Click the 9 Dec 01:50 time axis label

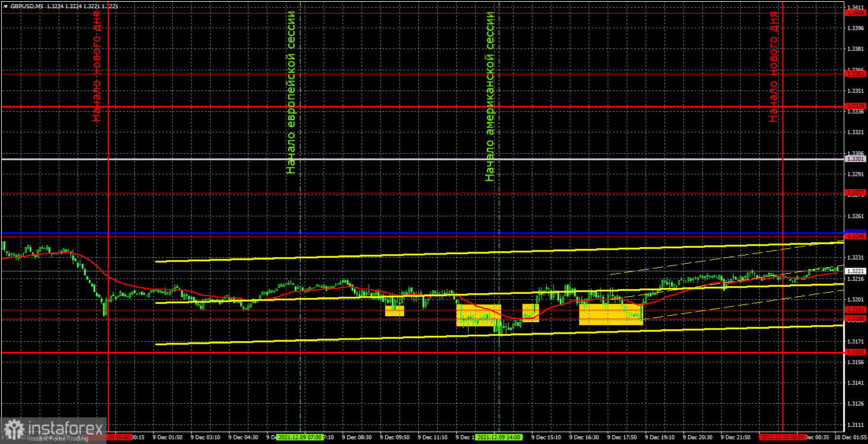pos(167,437)
